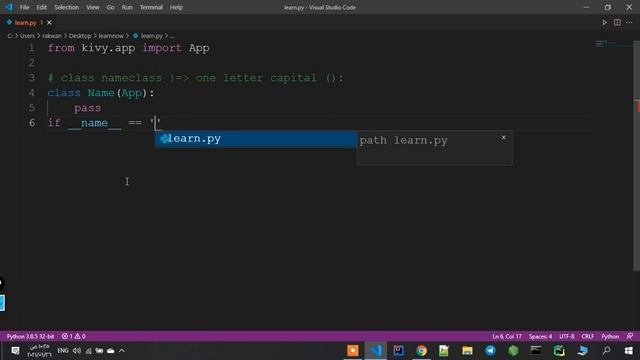Click the vertical editor scrollbar
The image size is (640, 360).
click(636, 155)
